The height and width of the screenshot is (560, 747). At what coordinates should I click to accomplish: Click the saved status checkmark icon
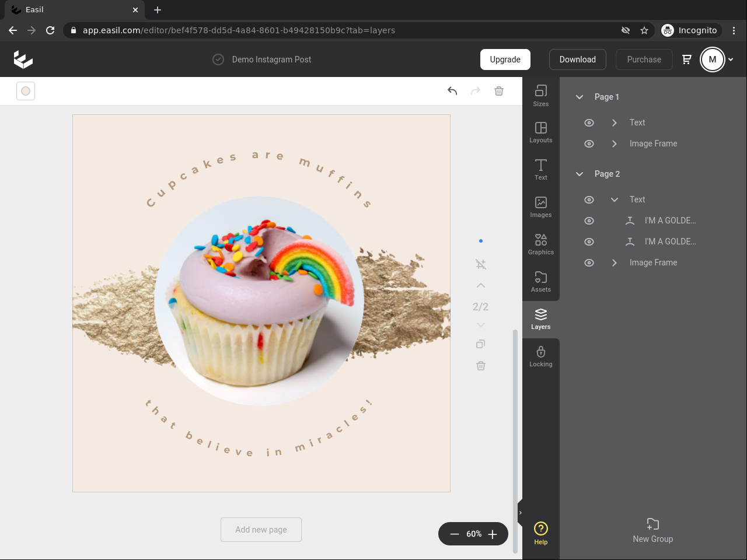click(218, 60)
